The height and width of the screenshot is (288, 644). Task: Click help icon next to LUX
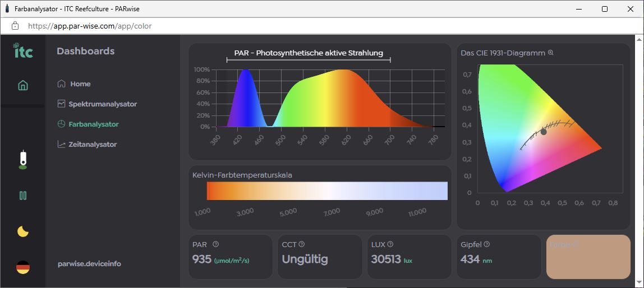click(390, 244)
